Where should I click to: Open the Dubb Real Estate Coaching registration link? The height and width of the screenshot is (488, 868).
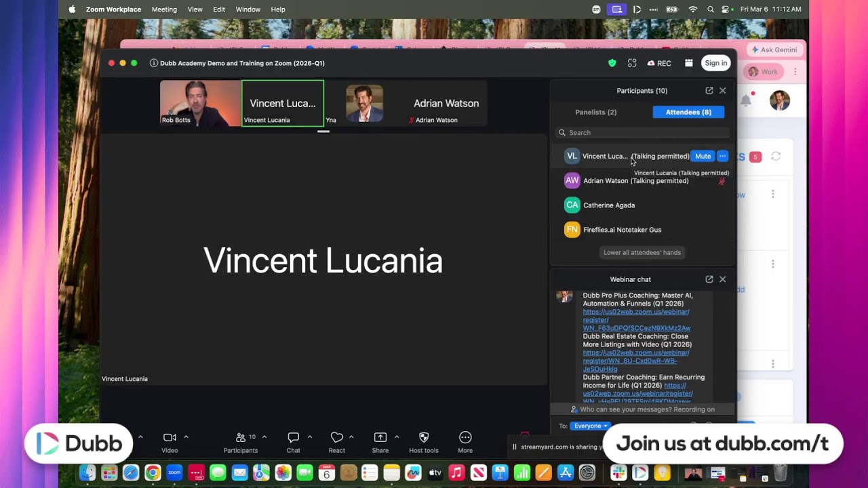[636, 361]
